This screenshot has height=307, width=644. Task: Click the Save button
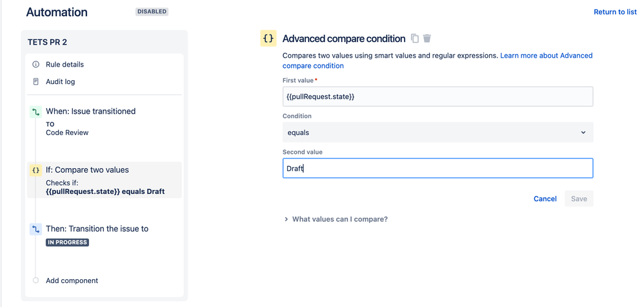tap(579, 199)
